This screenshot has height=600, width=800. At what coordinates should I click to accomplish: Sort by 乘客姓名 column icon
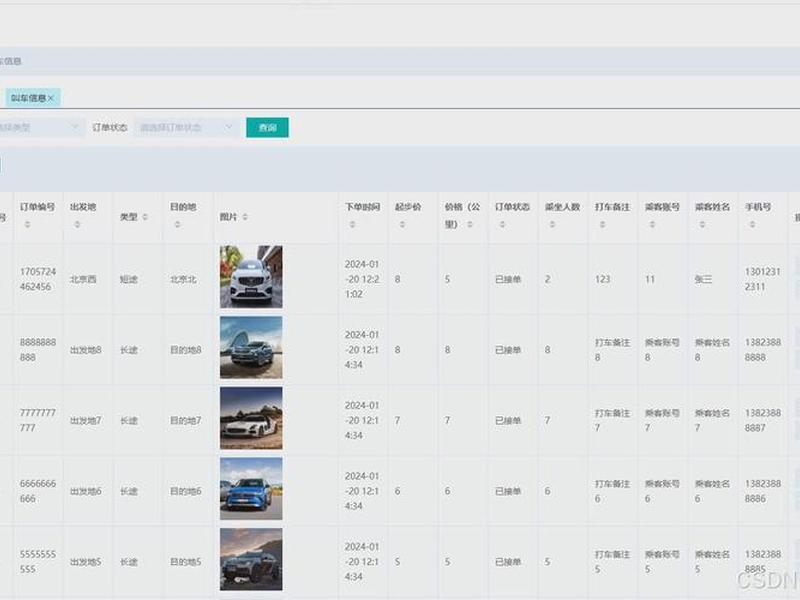click(703, 224)
